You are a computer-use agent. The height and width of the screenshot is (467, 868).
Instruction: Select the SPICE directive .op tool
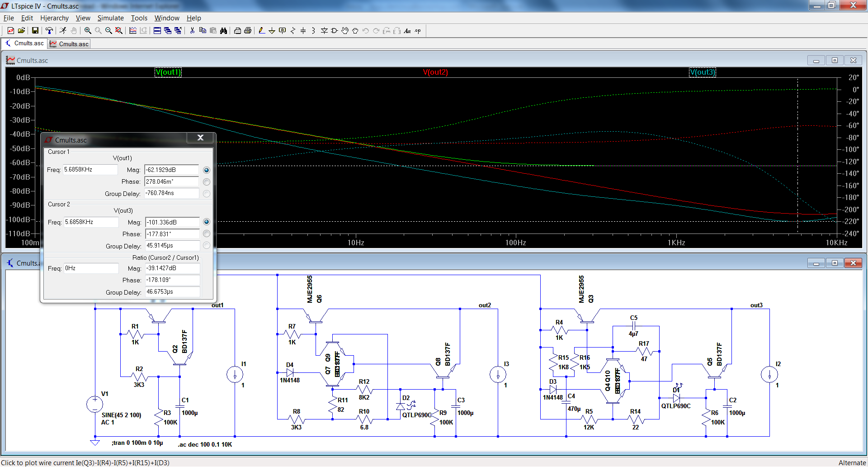coord(418,31)
